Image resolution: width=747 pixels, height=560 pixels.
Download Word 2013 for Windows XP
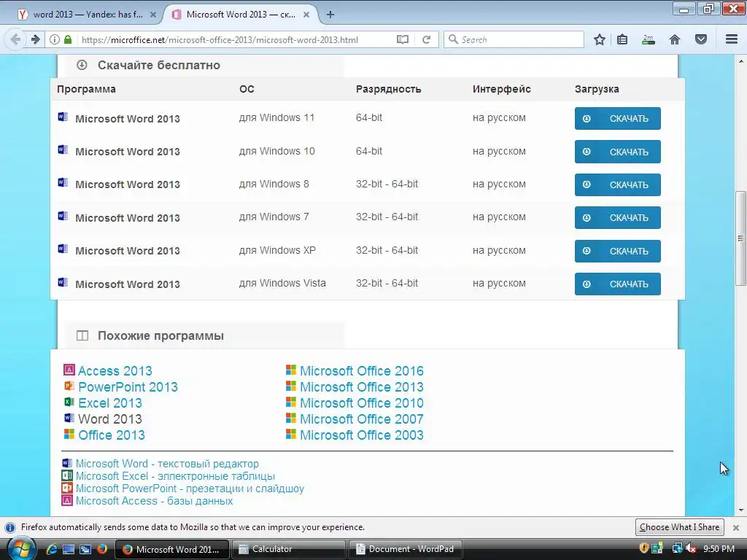pos(617,251)
